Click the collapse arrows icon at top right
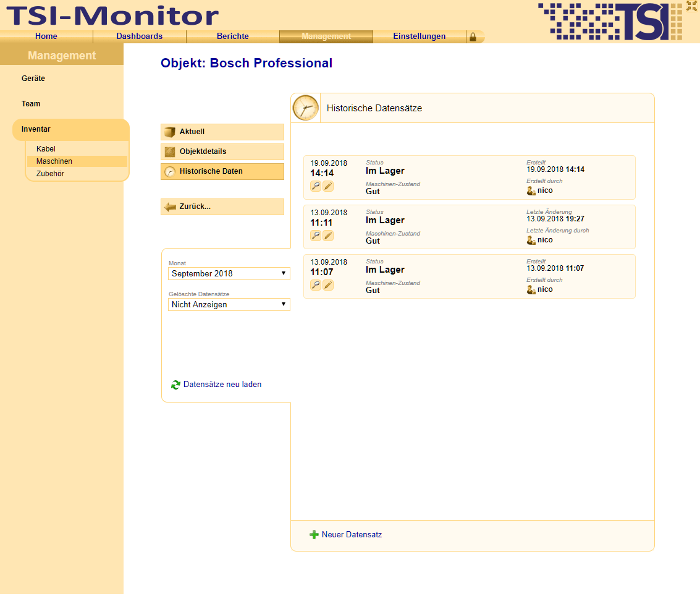 [691, 6]
